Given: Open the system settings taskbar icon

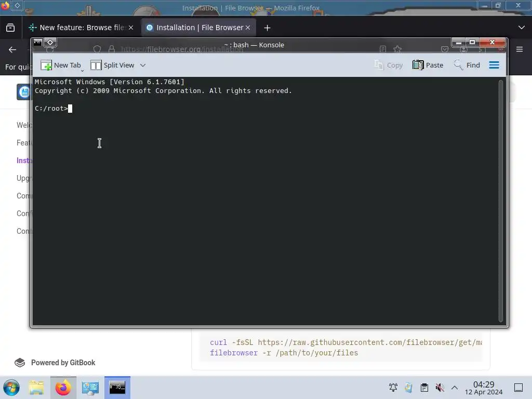Looking at the screenshot, I should [90, 388].
